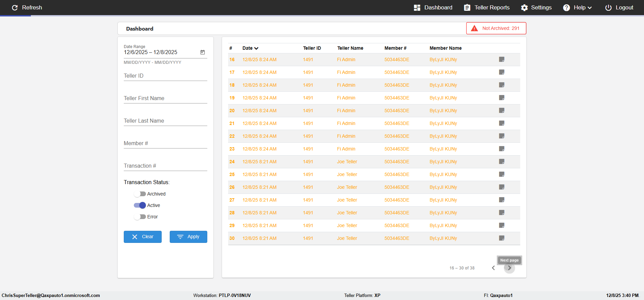Click the Not Archived warning triangle icon
Viewport: 644px width, 300px height.
[474, 28]
